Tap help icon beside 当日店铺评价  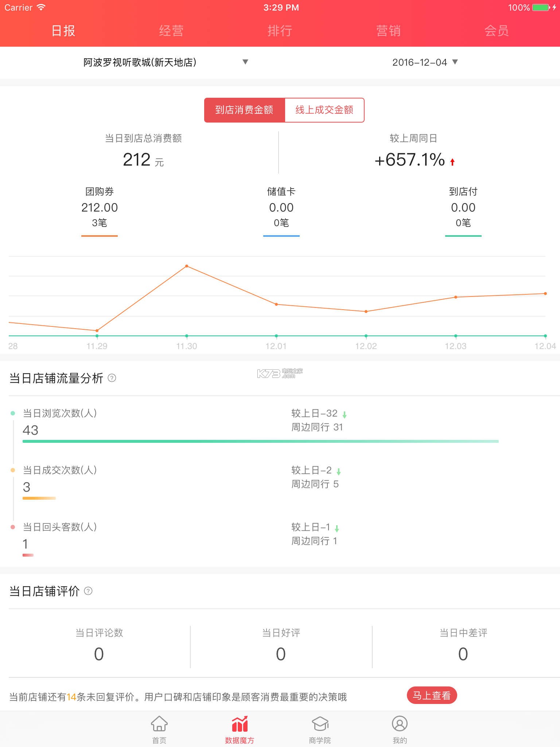[88, 591]
